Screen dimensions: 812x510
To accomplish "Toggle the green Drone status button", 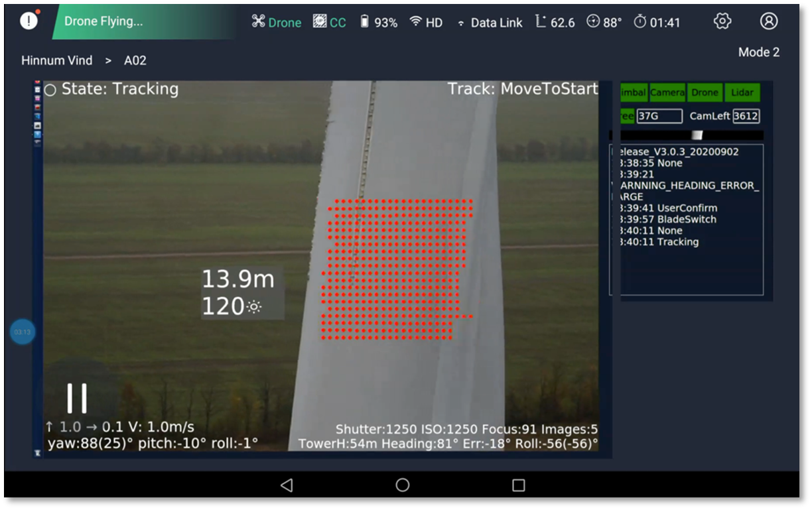I will click(705, 93).
